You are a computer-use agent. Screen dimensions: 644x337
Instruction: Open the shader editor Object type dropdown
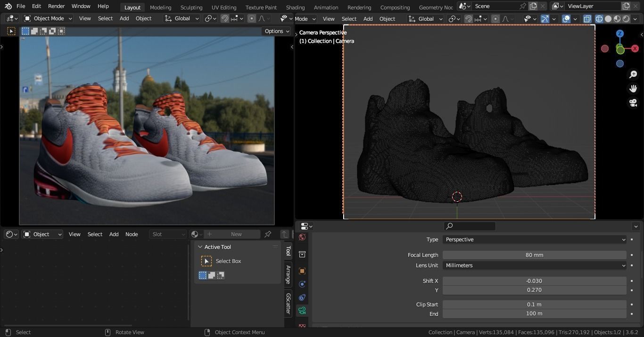point(42,234)
